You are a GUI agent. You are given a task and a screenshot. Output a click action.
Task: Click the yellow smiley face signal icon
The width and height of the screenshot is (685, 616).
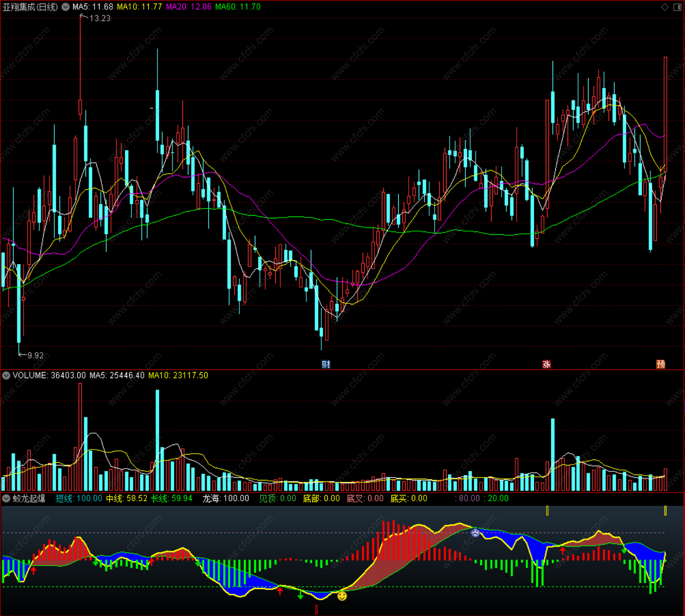(342, 596)
